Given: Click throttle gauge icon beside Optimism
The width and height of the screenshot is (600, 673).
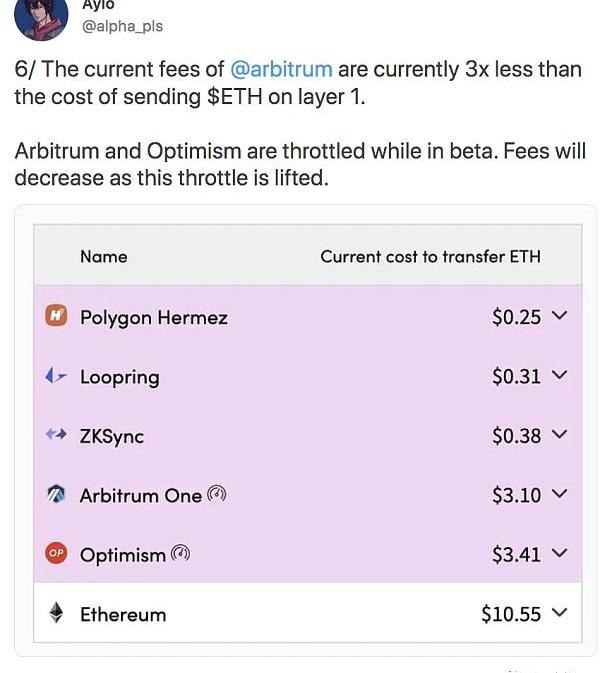Looking at the screenshot, I should pyautogui.click(x=180, y=553).
